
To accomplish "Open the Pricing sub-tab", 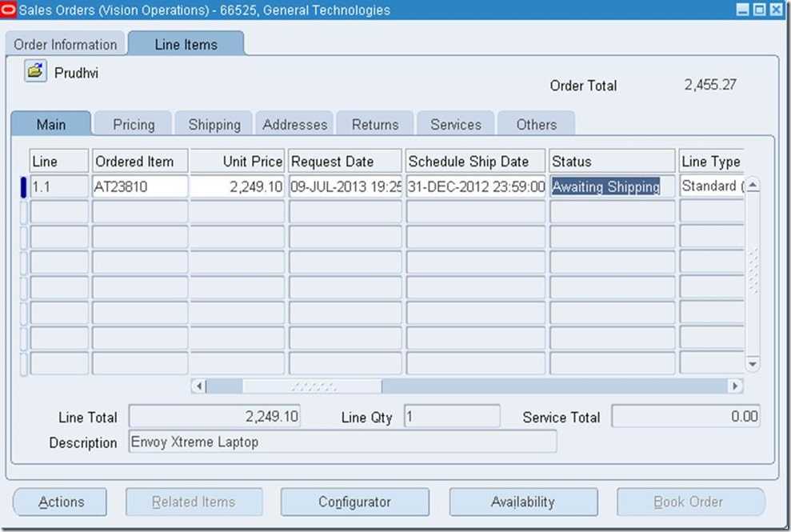I will (x=134, y=124).
